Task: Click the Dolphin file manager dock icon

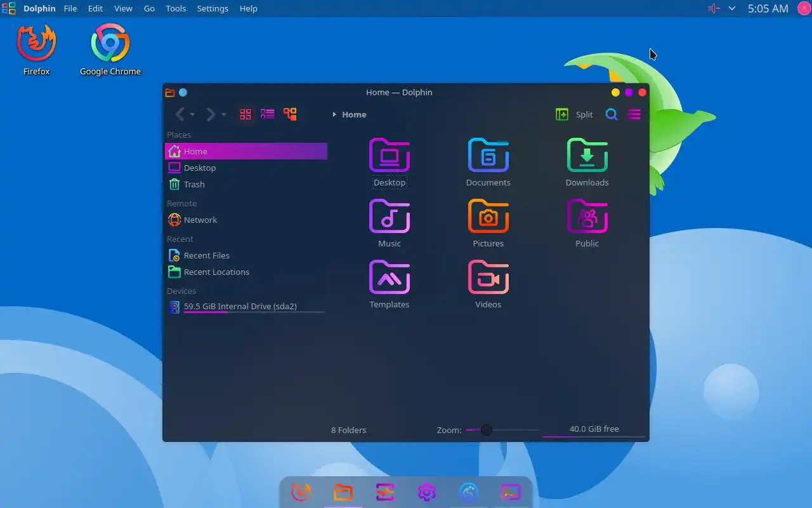Action: (343, 492)
